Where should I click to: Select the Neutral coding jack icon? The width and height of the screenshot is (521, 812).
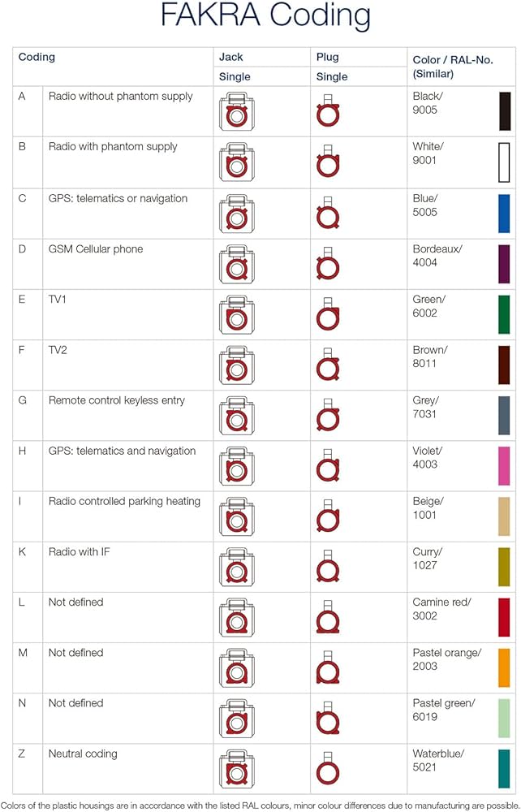pyautogui.click(x=236, y=769)
